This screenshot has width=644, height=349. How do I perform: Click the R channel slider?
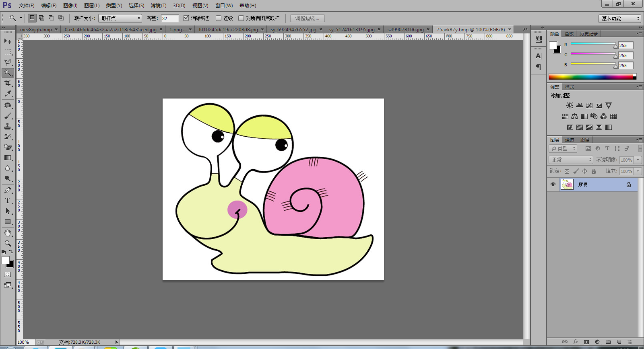tap(593, 43)
